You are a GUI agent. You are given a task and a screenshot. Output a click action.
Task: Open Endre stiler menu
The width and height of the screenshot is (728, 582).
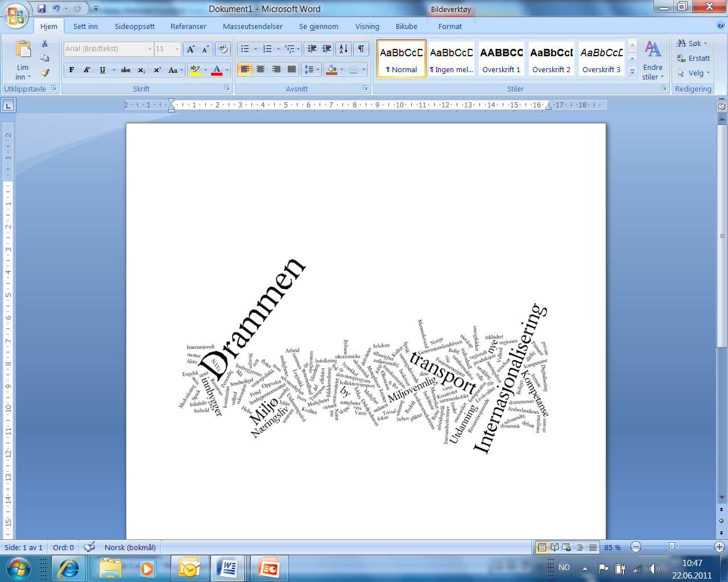coord(653,60)
